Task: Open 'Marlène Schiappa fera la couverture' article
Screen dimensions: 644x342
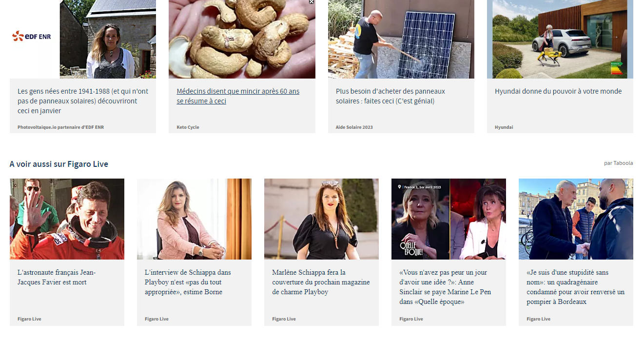Action: tap(321, 282)
